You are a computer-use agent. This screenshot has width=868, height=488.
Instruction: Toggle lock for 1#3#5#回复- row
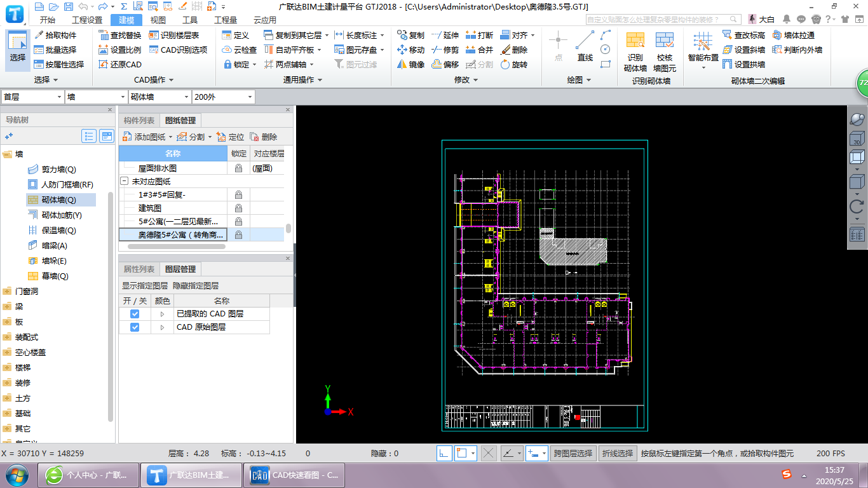pos(238,194)
